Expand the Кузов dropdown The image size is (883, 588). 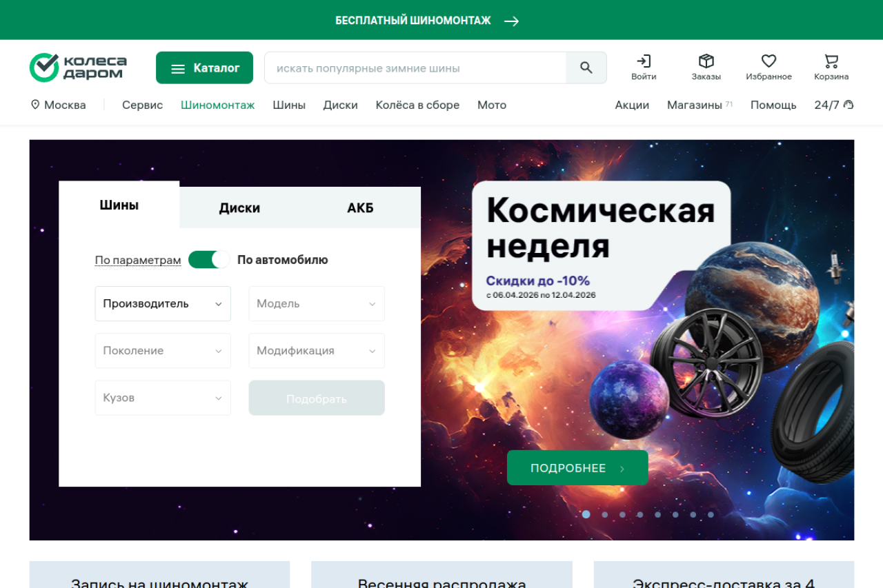coord(163,398)
